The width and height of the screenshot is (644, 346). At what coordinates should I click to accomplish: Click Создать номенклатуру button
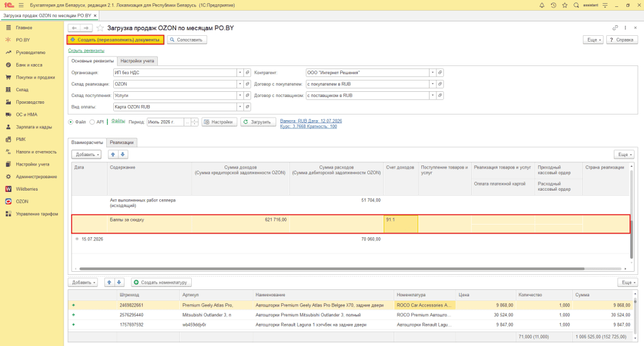161,282
